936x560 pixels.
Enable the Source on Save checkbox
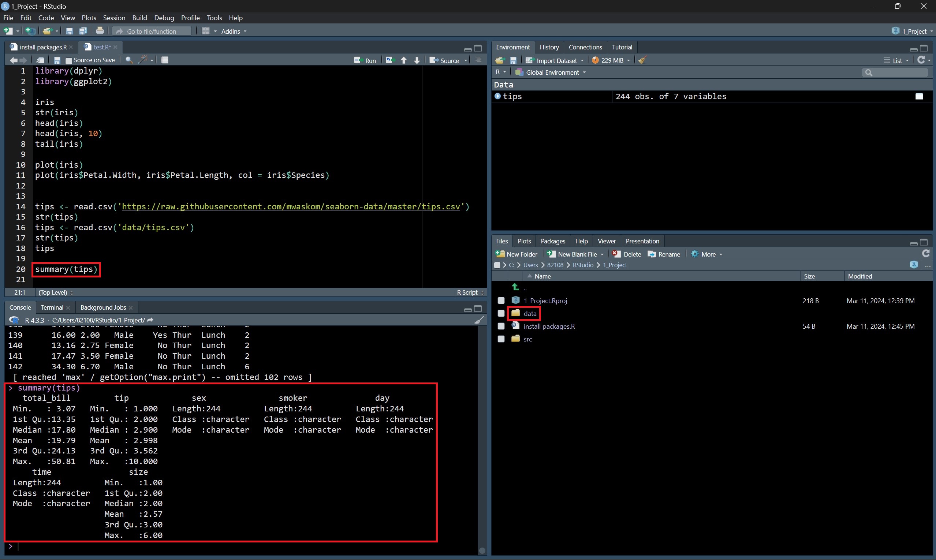(x=69, y=60)
